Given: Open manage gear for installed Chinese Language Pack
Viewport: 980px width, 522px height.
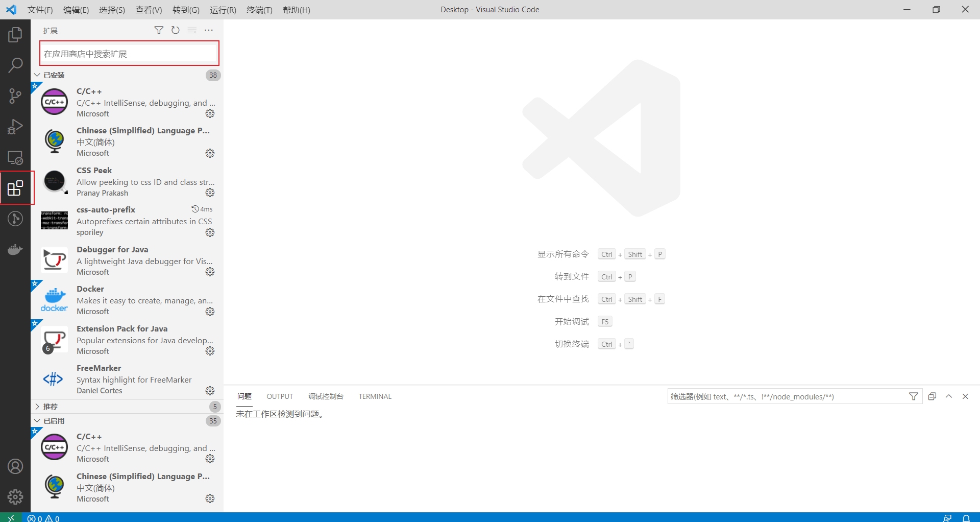Looking at the screenshot, I should tap(210, 153).
